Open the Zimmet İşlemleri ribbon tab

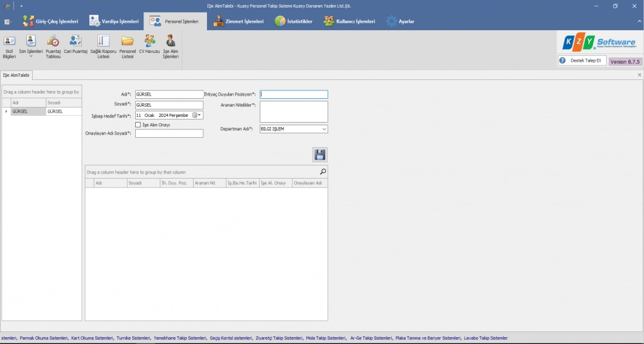[238, 21]
